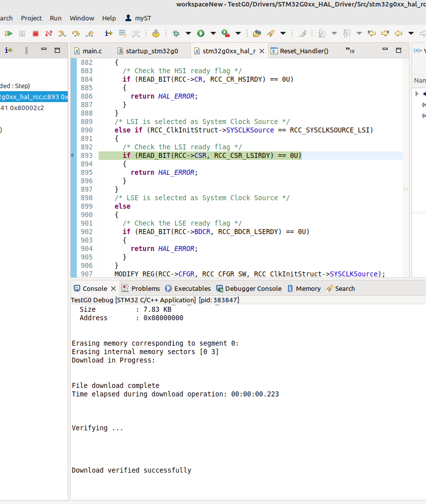
Task: Click the Build hammer icon
Action: [156, 33]
